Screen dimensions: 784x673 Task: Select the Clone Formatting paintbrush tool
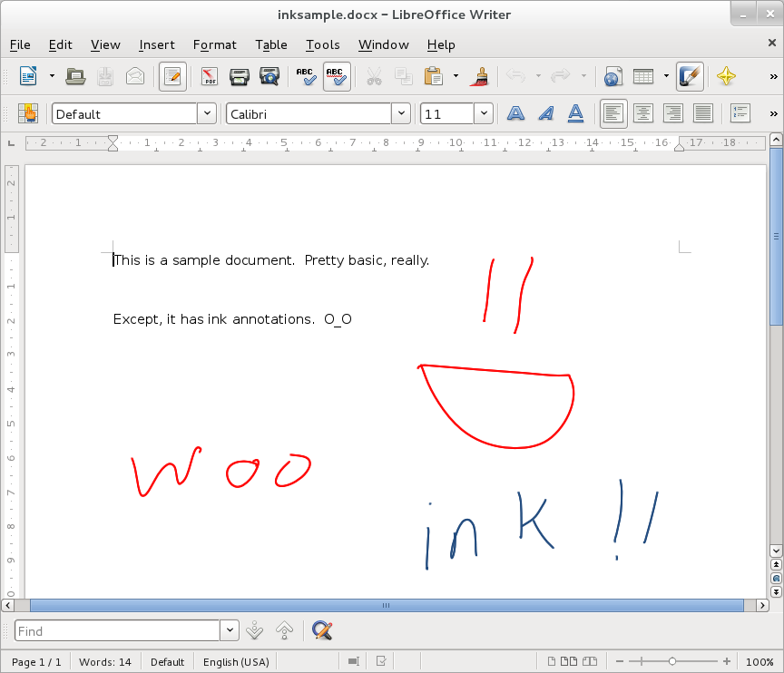point(479,76)
